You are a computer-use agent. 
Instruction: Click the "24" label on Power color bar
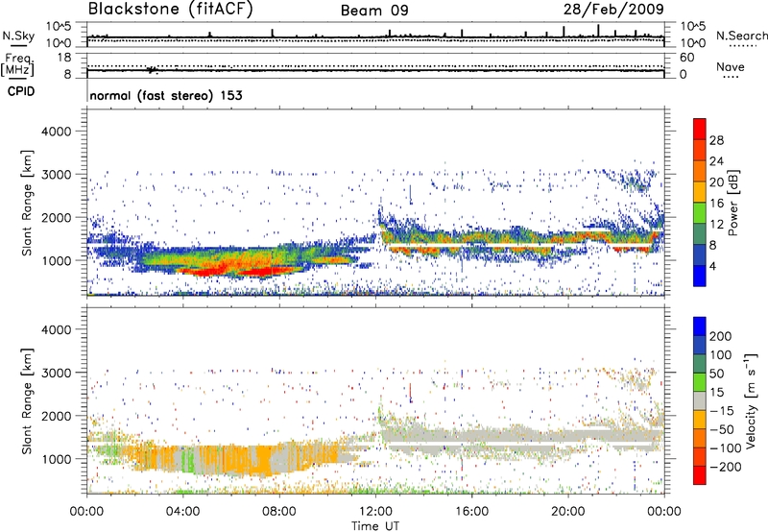pyautogui.click(x=716, y=161)
